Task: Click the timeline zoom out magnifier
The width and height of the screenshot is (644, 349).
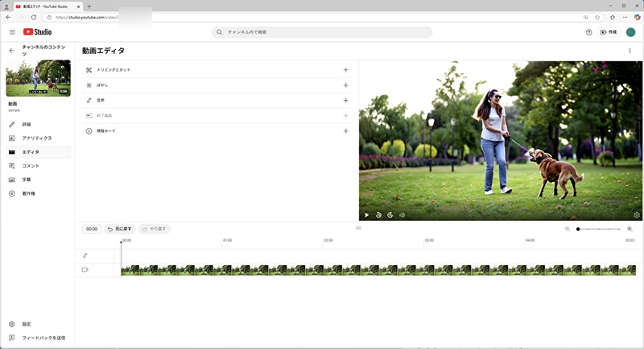Action: tap(568, 229)
